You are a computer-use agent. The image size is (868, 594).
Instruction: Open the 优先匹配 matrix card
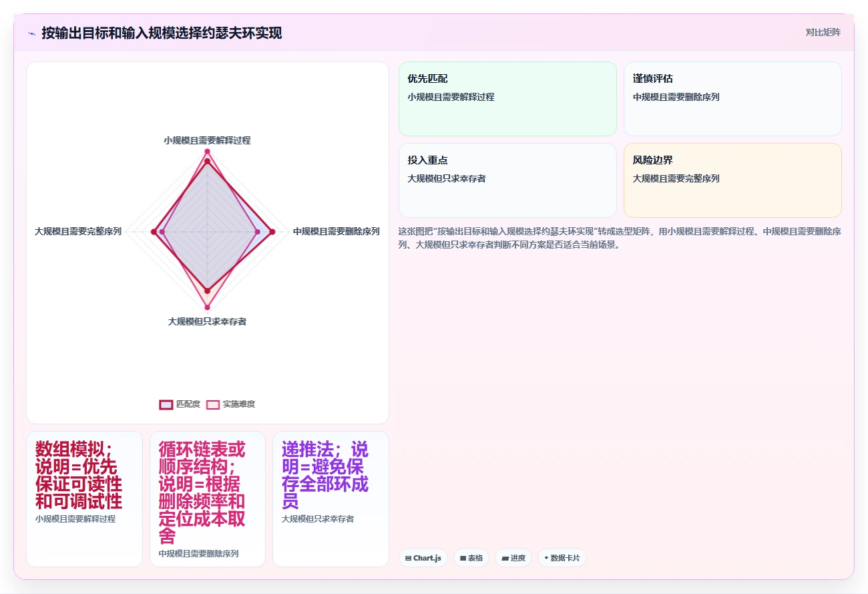pyautogui.click(x=507, y=99)
